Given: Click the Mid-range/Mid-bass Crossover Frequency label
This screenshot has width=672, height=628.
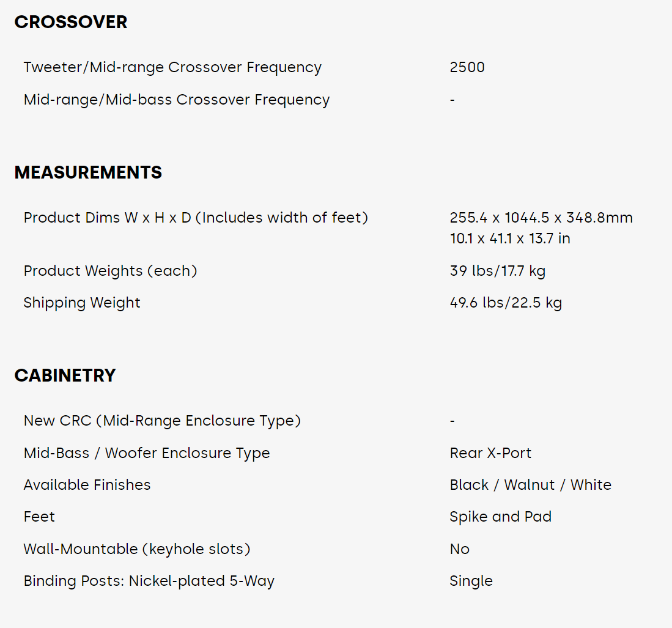Looking at the screenshot, I should (x=177, y=100).
